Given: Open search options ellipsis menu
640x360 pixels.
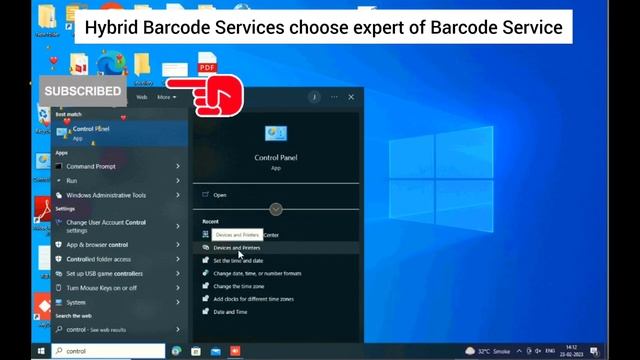Looking at the screenshot, I should 334,97.
